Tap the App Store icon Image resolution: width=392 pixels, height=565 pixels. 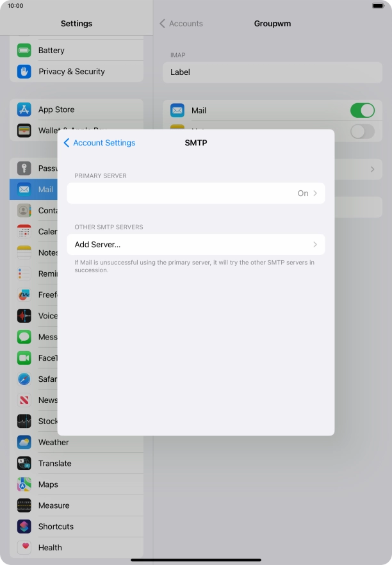[24, 110]
